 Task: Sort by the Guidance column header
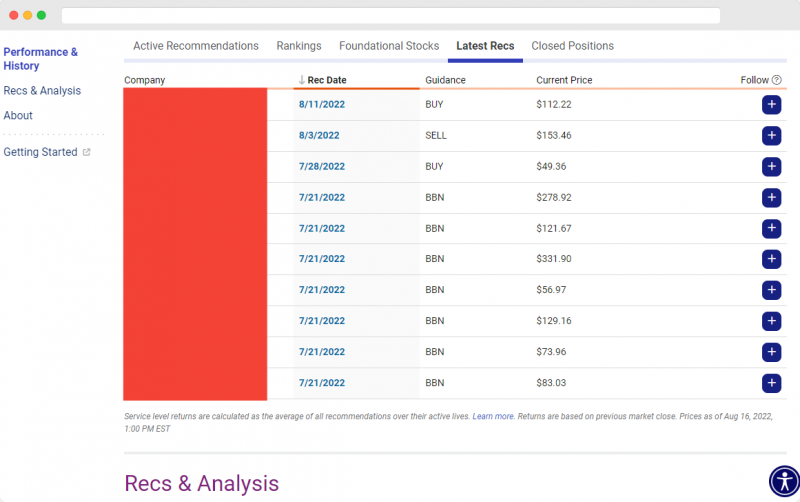click(445, 80)
